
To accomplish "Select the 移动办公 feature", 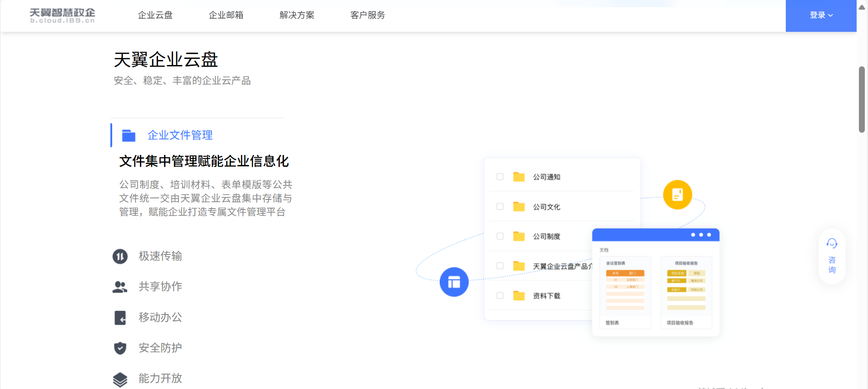I will (160, 317).
